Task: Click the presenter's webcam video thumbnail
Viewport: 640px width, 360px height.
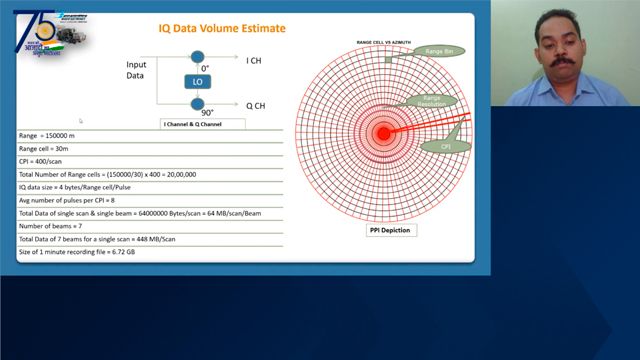Action: 565,53
